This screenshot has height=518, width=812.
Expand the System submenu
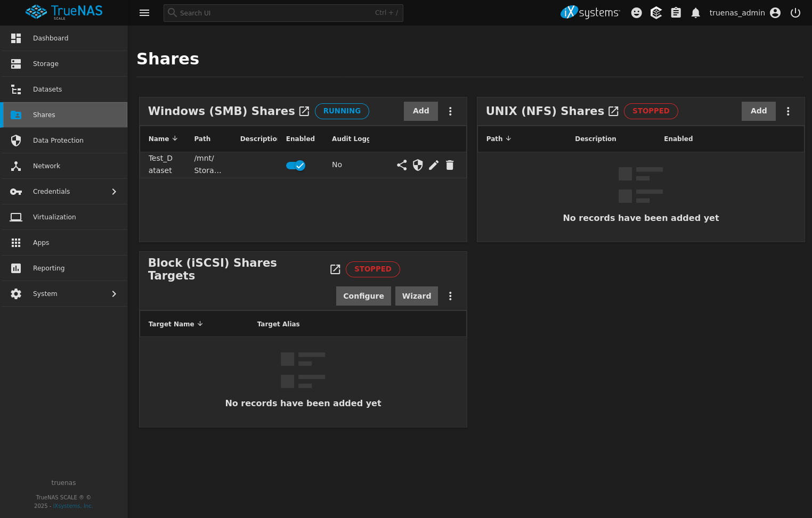click(113, 294)
